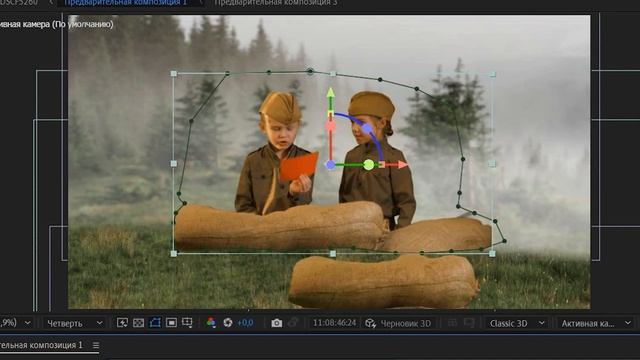Open the timeline panel menu icon
The height and width of the screenshot is (360, 640).
[96, 345]
